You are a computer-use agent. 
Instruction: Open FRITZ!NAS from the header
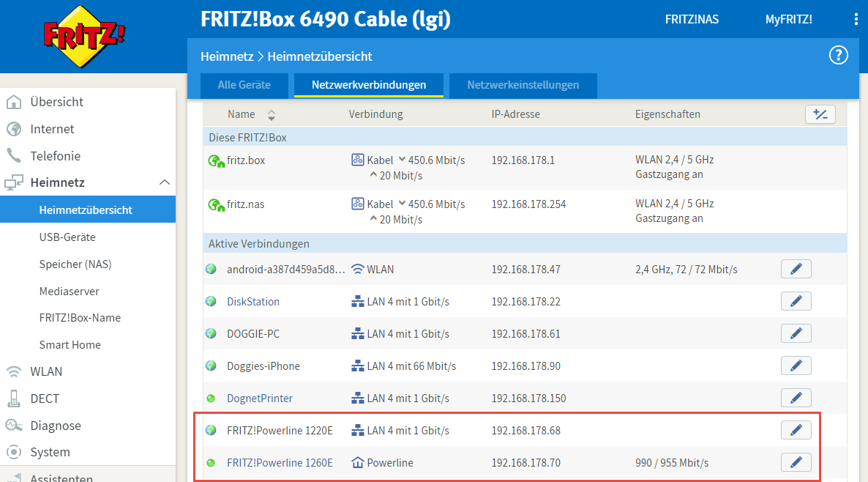(692, 19)
